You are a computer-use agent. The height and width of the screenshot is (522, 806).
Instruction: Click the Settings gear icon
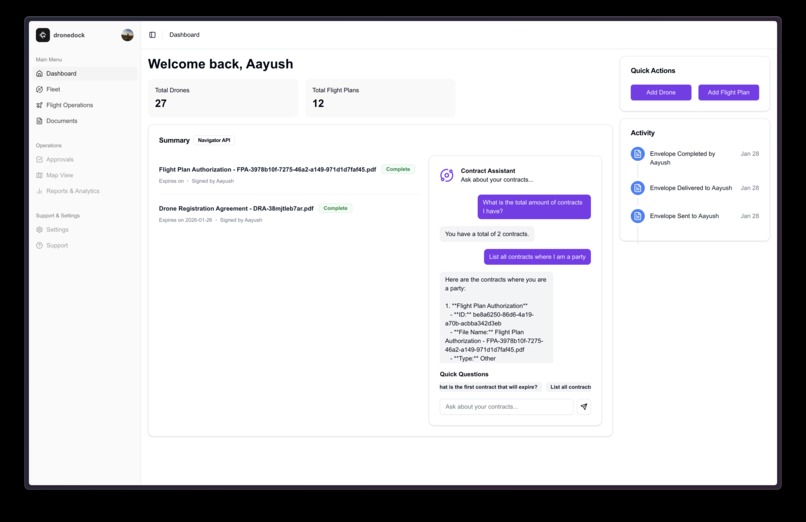40,230
